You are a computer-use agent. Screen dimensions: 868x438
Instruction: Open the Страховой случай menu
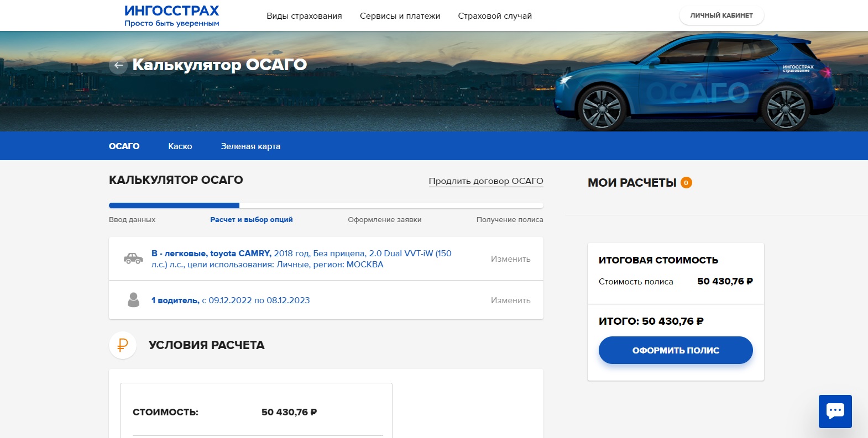pyautogui.click(x=495, y=16)
